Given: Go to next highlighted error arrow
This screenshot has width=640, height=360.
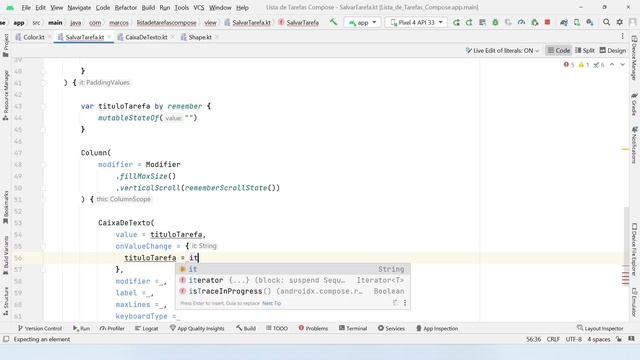Looking at the screenshot, I should [622, 64].
